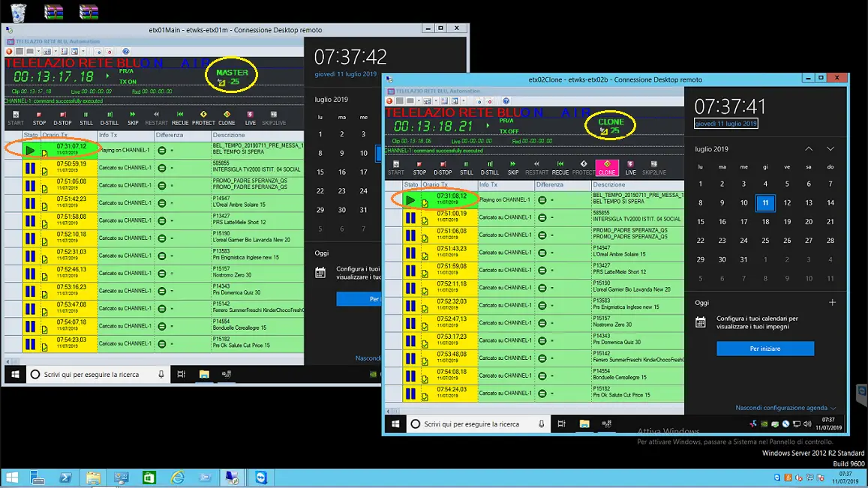The image size is (868, 488).
Task: Click LIVE in the Clone window toolbar
Action: coord(630,168)
